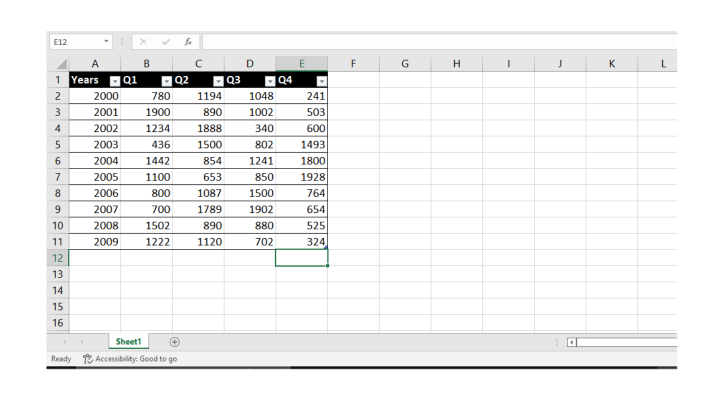Screen dimensions: 712x400
Task: Select column D header
Action: pyautogui.click(x=250, y=64)
